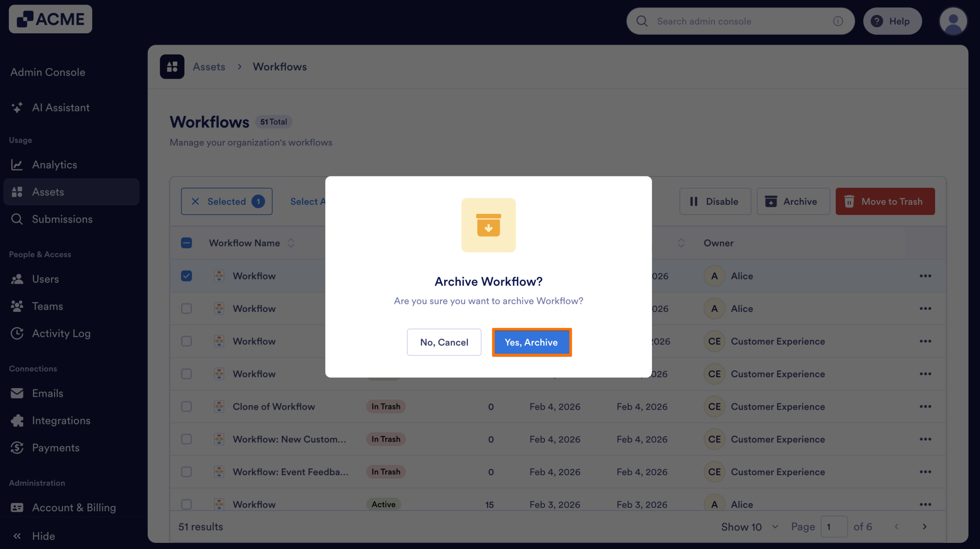Screen dimensions: 980x549
Task: Select the Analytics chart icon
Action: coord(17,165)
